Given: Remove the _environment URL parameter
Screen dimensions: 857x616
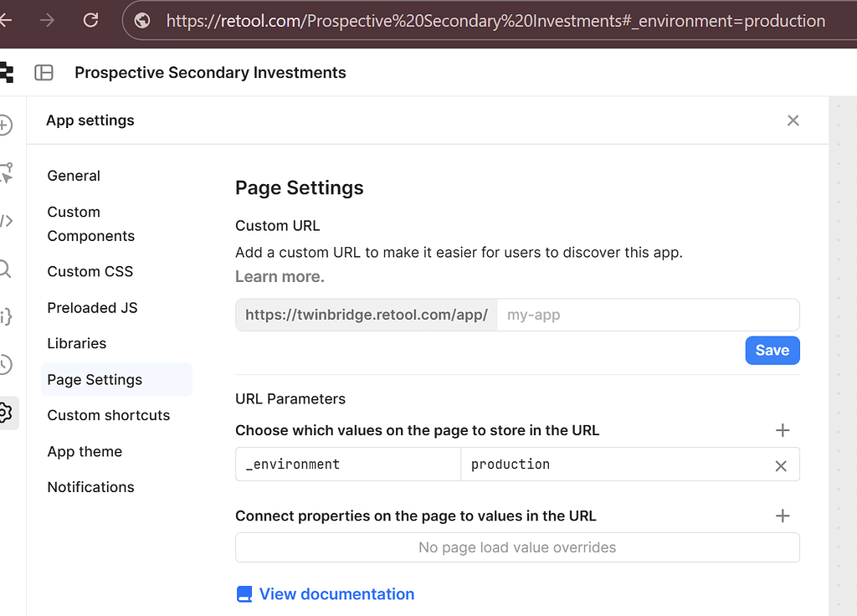Looking at the screenshot, I should (781, 465).
